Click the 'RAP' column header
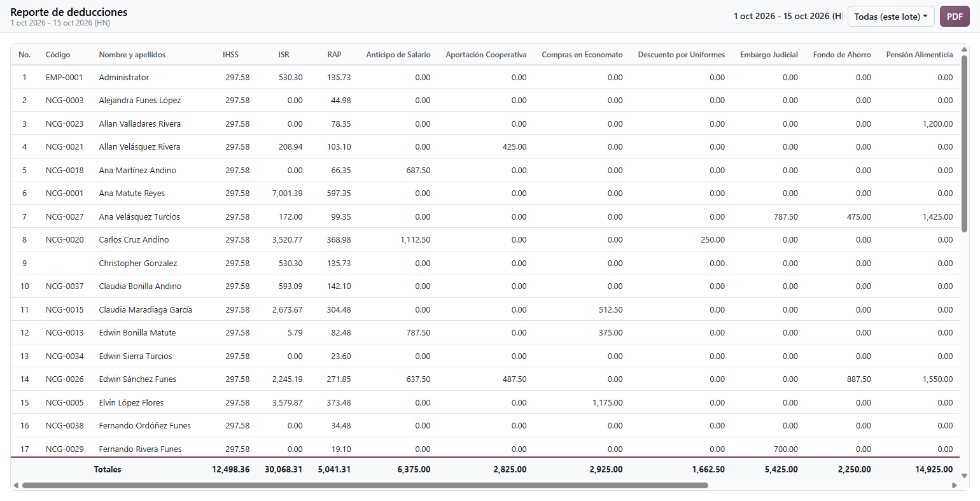980x501 pixels. [x=335, y=55]
